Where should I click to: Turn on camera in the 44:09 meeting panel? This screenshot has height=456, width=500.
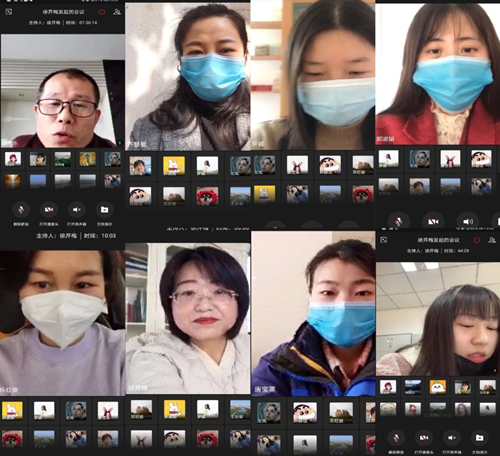[424, 438]
